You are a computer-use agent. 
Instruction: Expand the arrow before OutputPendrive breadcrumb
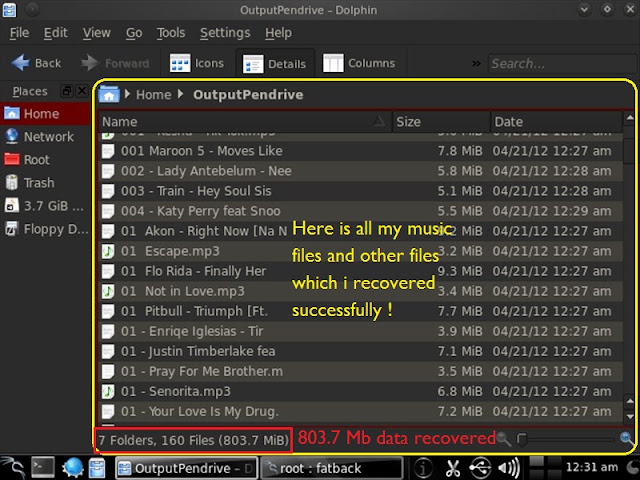[181, 94]
